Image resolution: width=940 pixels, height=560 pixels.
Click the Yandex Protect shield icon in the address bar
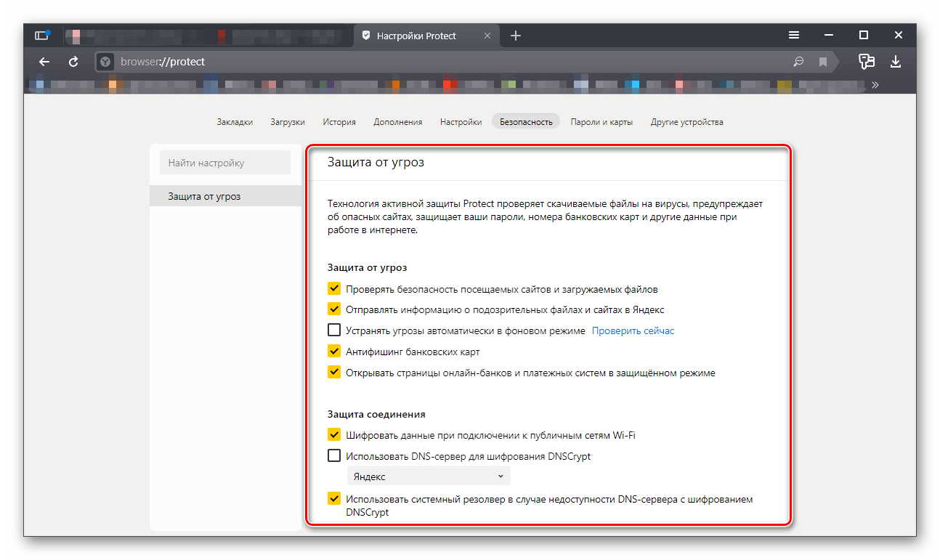tap(105, 62)
